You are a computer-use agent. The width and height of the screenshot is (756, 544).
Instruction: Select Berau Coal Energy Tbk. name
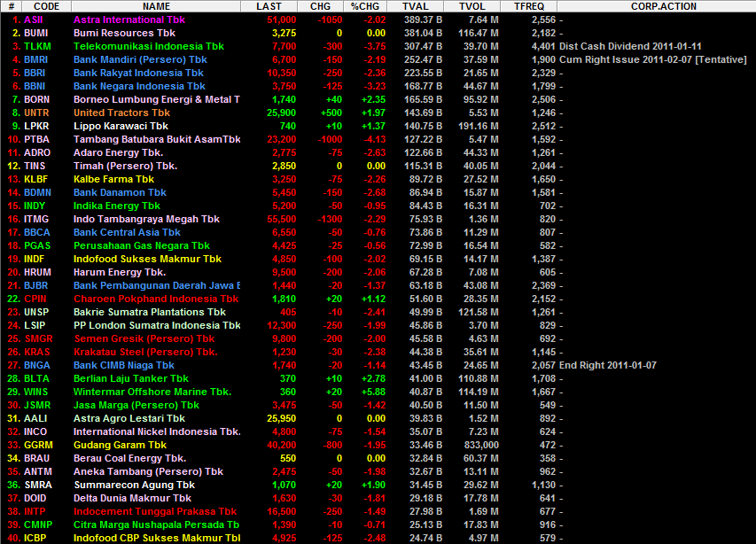pyautogui.click(x=129, y=458)
